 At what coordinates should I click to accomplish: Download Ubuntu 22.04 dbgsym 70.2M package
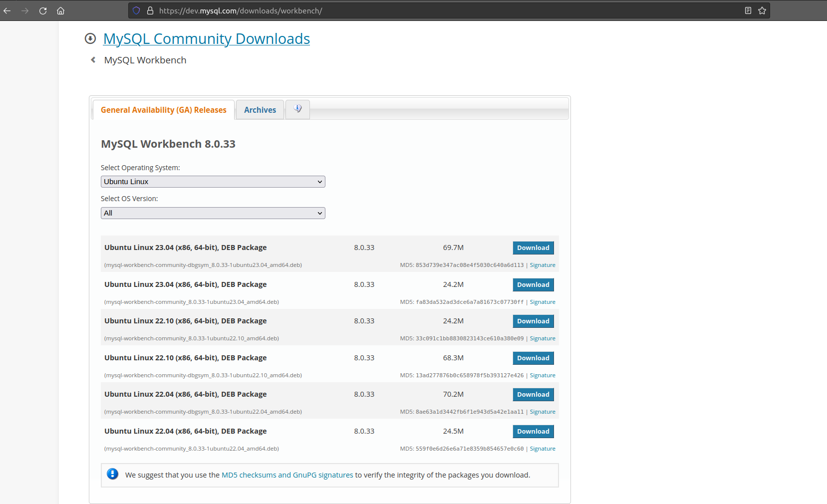click(533, 395)
